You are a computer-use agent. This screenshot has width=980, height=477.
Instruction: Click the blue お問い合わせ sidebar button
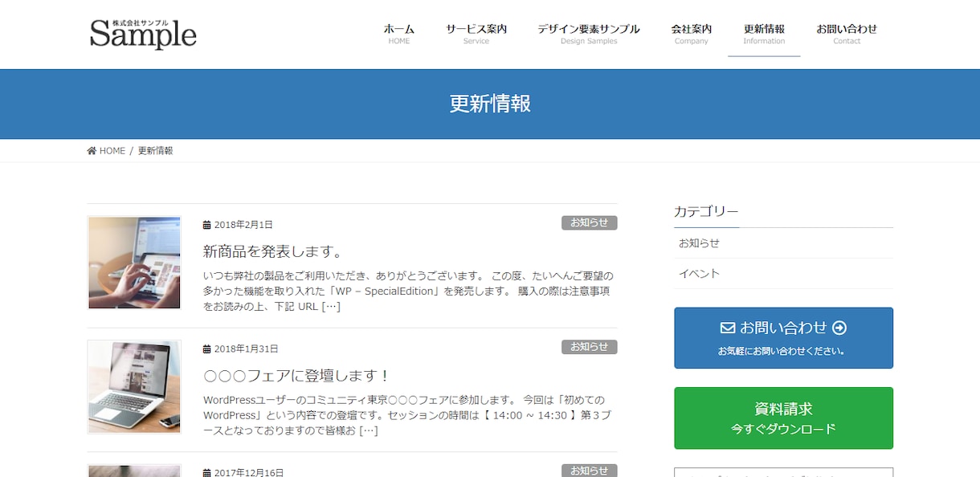coord(783,338)
